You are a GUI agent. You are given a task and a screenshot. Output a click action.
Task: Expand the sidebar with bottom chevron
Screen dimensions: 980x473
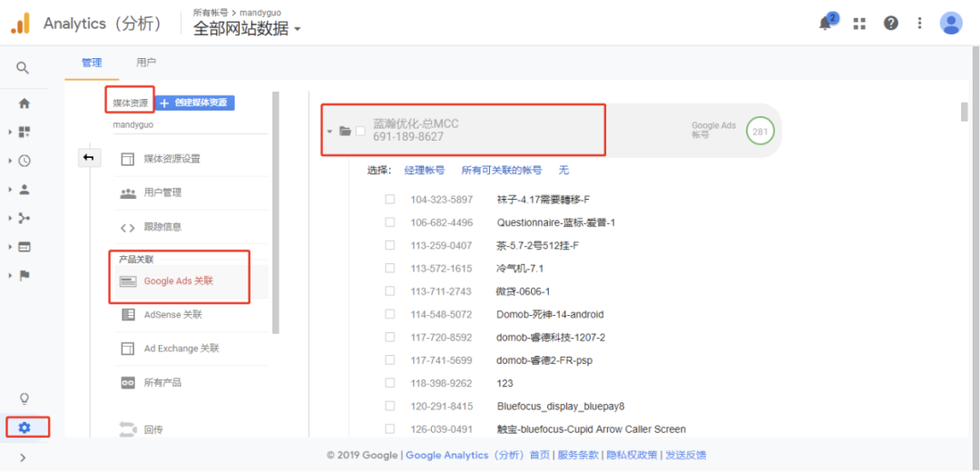[23, 458]
